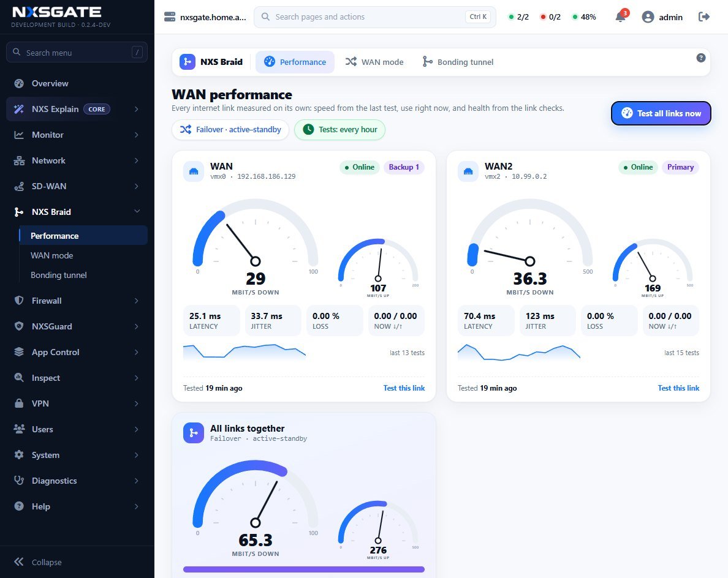The image size is (728, 578).
Task: Select the Performance tab
Action: tap(295, 62)
